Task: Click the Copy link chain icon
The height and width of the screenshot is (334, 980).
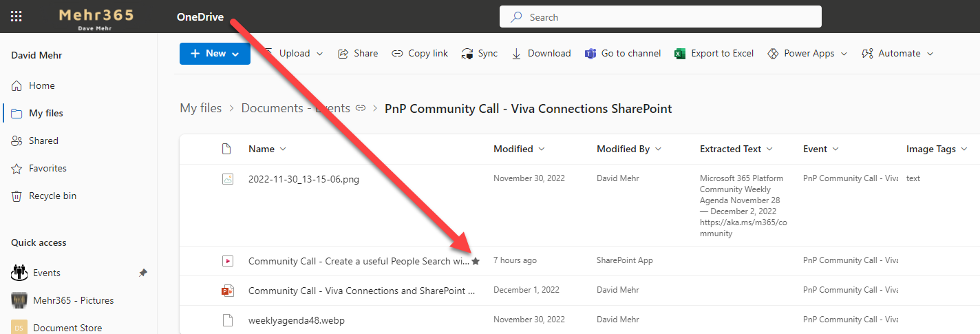Action: pos(397,53)
